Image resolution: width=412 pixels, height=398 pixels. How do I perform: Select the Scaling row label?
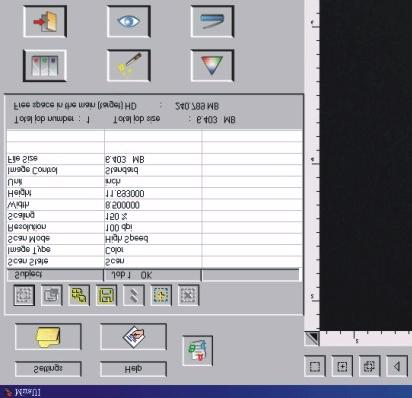click(21, 216)
